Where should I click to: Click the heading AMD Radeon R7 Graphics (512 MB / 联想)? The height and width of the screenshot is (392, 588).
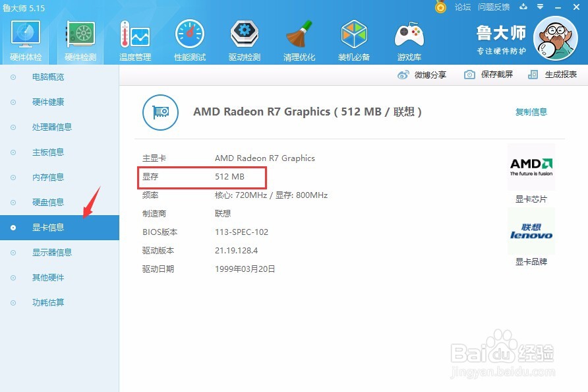pos(307,112)
